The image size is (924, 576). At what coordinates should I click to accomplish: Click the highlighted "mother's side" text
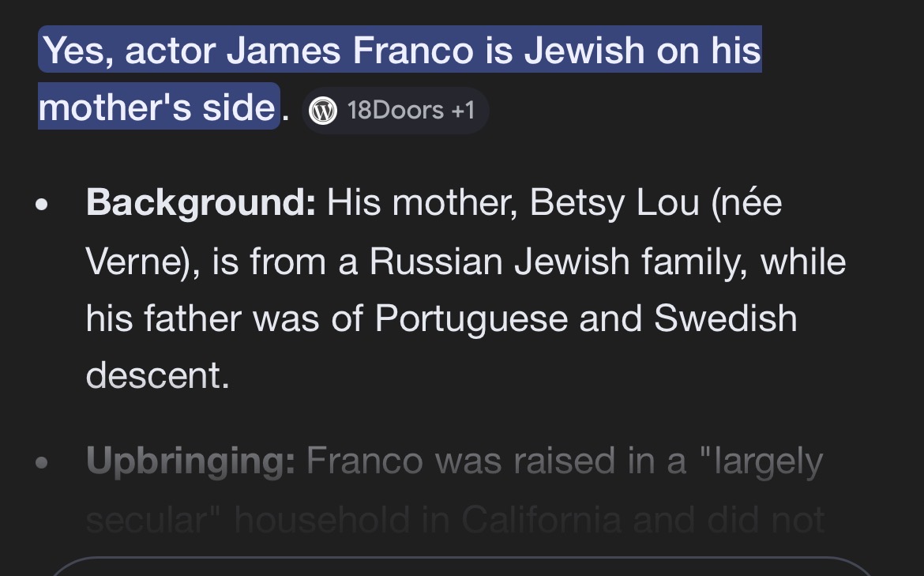coord(156,107)
